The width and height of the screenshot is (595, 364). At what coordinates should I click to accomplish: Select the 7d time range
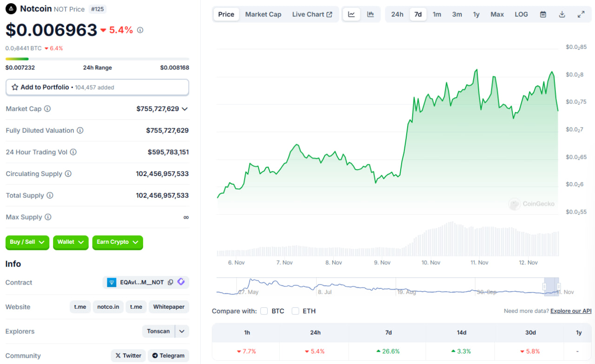coord(418,14)
